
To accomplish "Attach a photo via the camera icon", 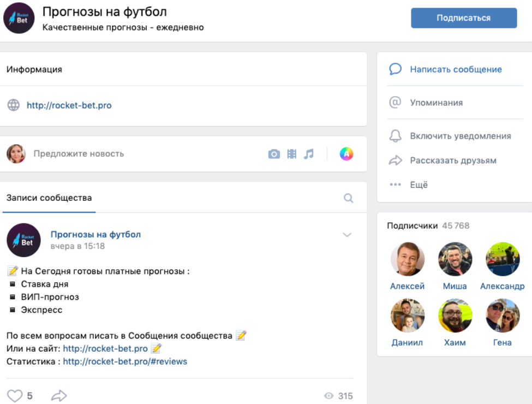I will click(x=274, y=154).
